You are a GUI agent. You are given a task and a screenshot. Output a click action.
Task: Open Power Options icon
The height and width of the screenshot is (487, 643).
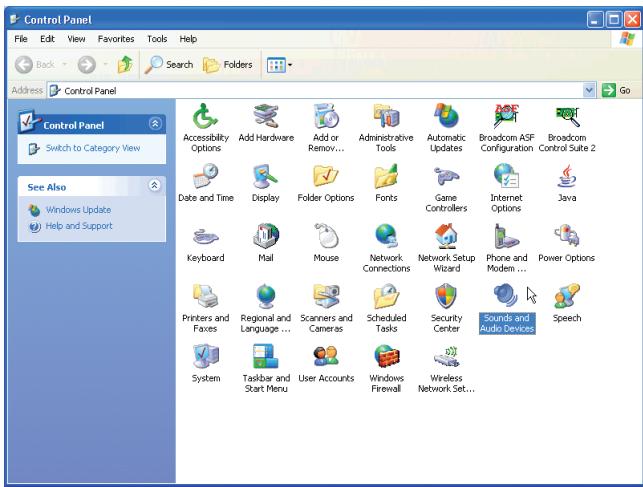pyautogui.click(x=567, y=236)
